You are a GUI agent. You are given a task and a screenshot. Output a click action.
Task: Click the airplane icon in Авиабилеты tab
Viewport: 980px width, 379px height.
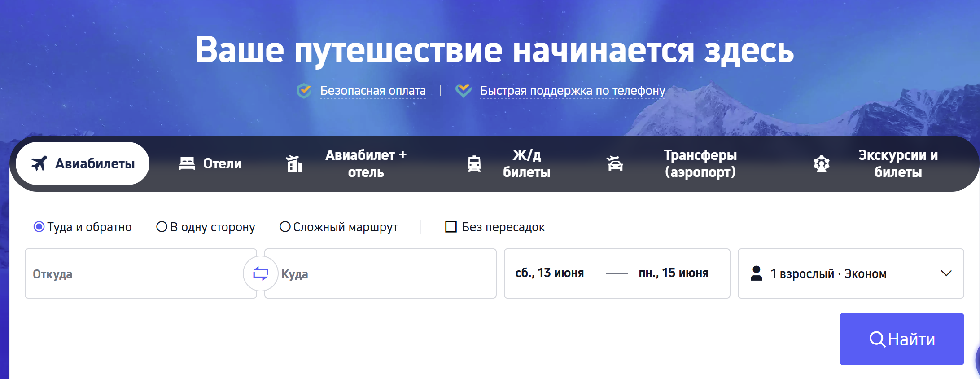click(x=39, y=163)
